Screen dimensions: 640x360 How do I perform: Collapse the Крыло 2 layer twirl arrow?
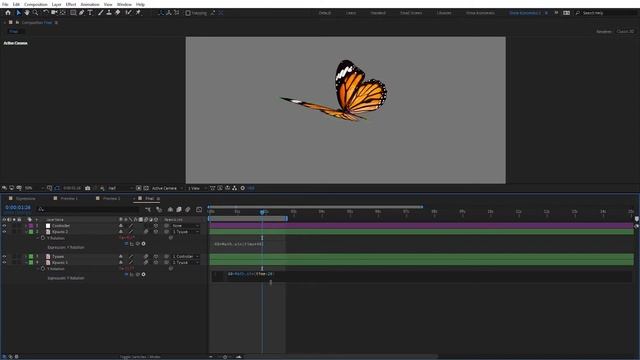point(26,232)
